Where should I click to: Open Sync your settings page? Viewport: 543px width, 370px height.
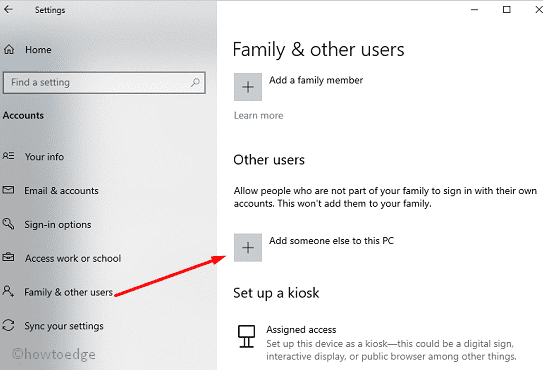64,326
